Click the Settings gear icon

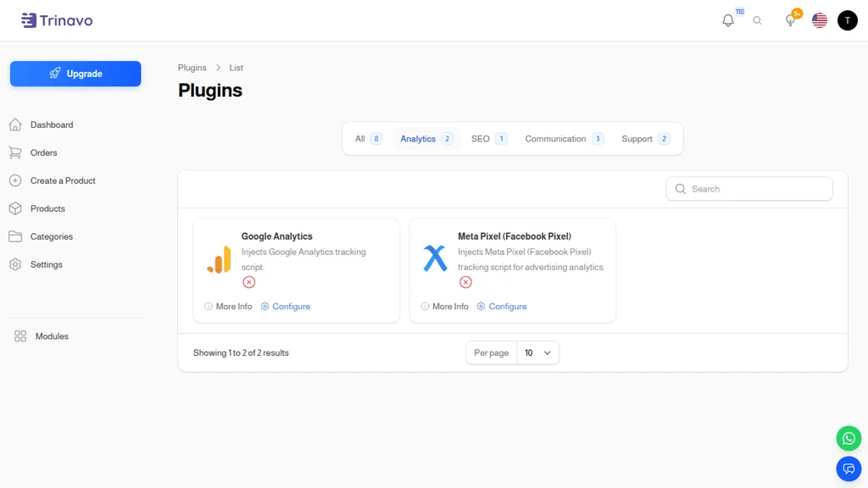tap(15, 264)
